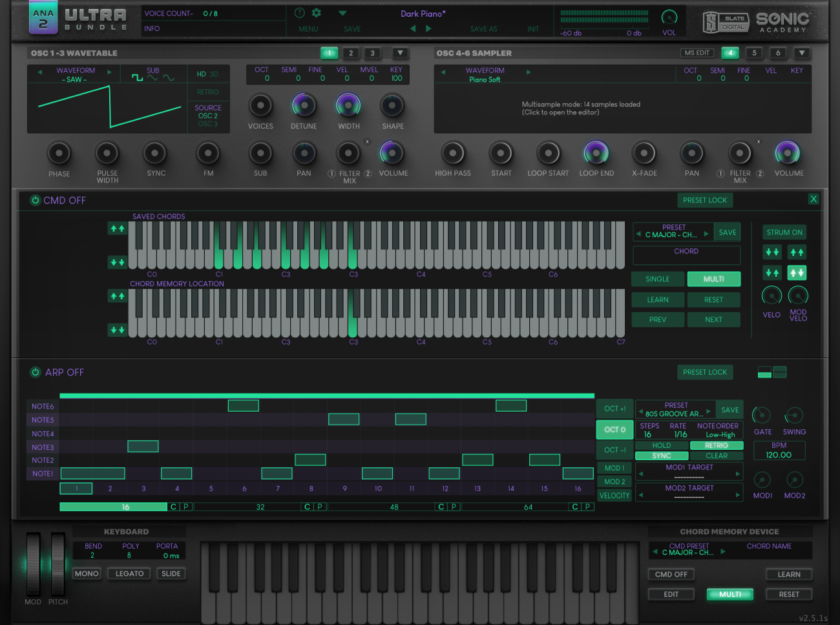Enable MONO keyboard mode
Screen dimensions: 840x625
tap(87, 573)
